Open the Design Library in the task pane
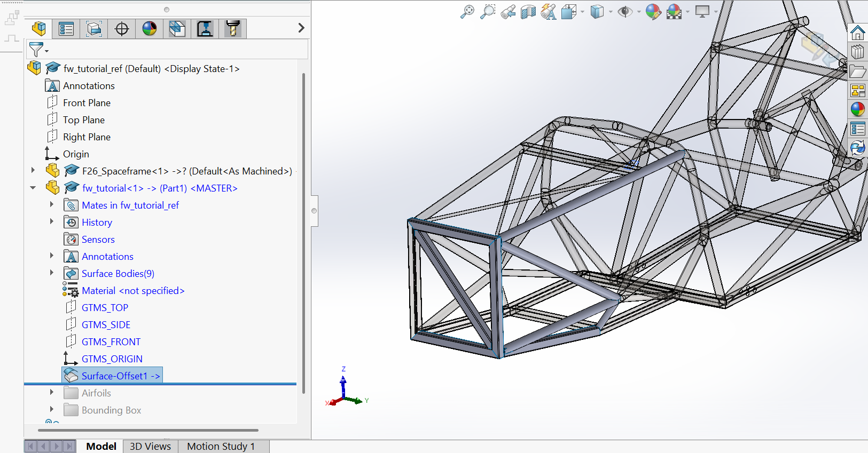 point(857,52)
